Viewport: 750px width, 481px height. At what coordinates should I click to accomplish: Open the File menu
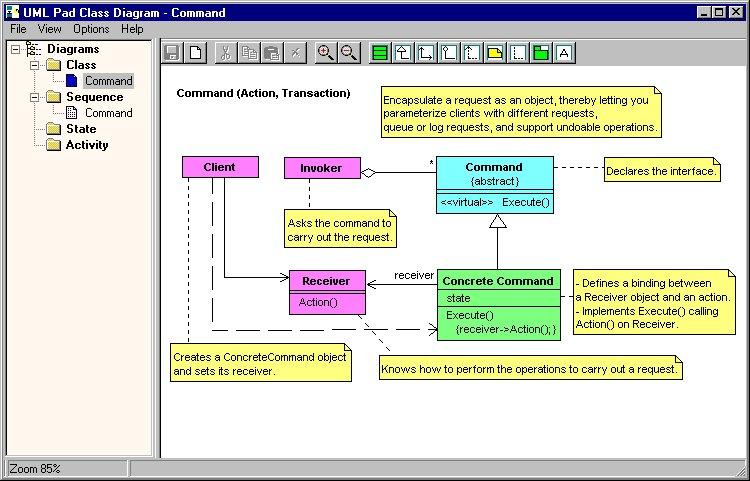pyautogui.click(x=18, y=29)
